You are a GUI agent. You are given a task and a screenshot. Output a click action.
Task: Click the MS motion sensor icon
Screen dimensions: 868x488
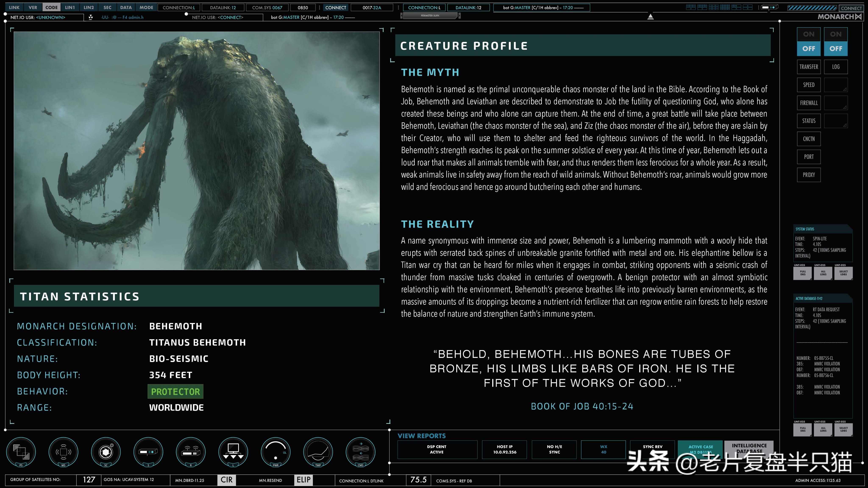(63, 452)
